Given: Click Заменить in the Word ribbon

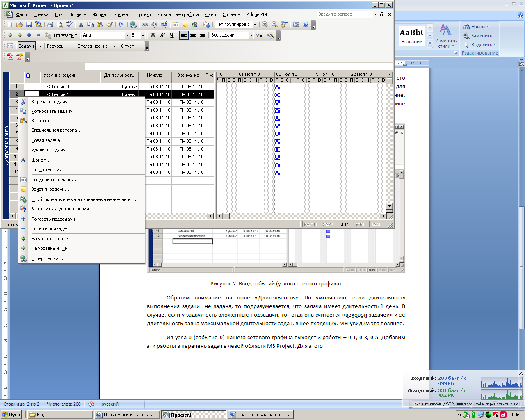Looking at the screenshot, I should coord(478,36).
